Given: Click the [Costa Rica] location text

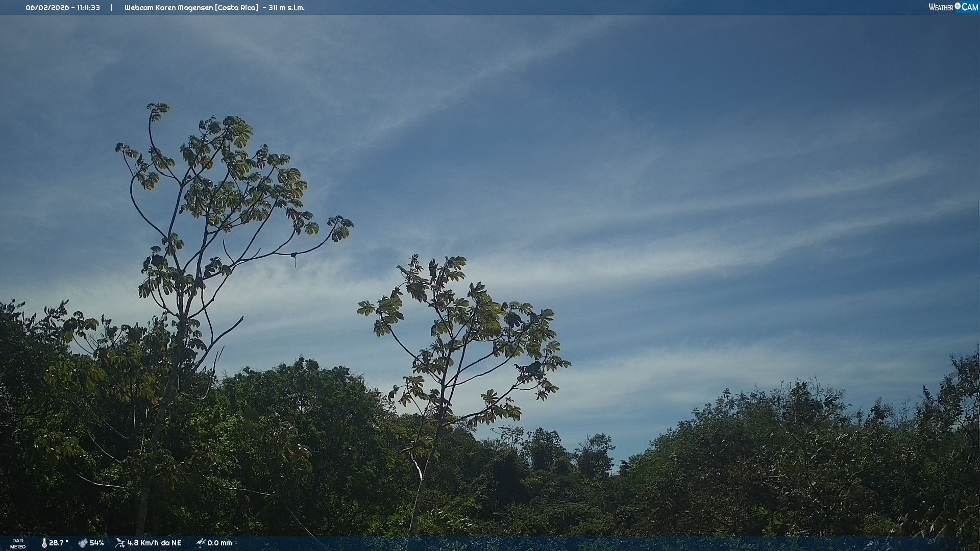Looking at the screenshot, I should point(236,8).
